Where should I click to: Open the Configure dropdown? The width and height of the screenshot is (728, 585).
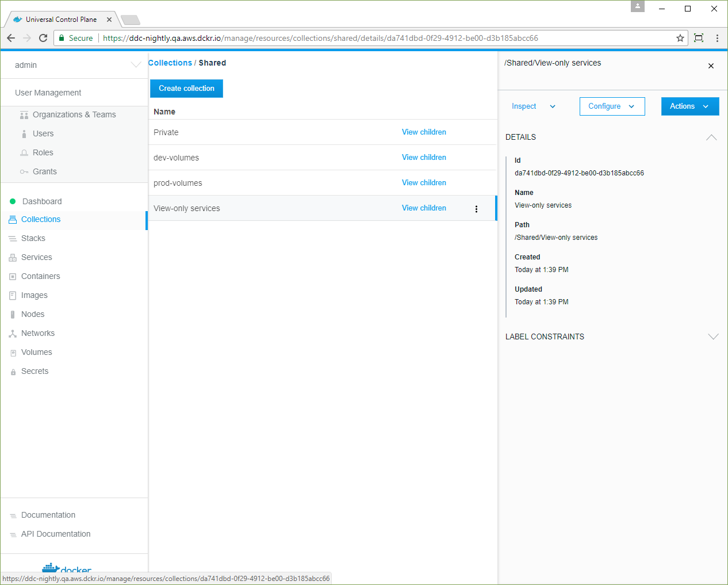(x=612, y=106)
